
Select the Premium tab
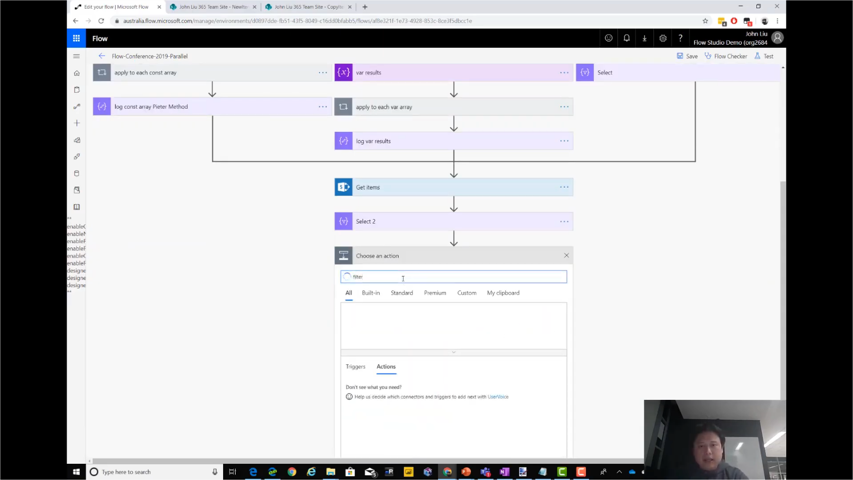point(435,293)
